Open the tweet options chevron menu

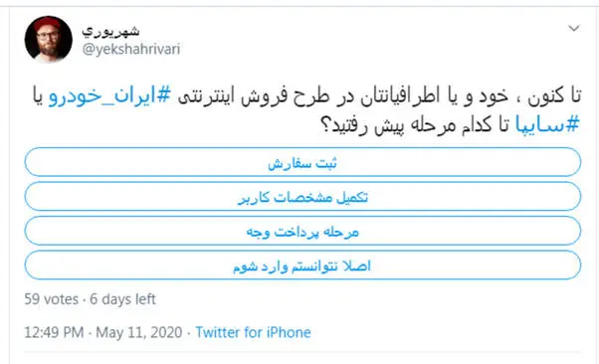(574, 28)
